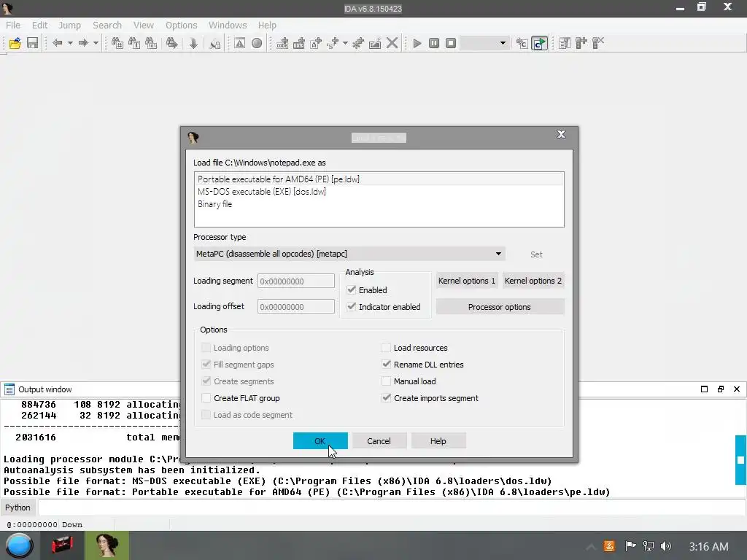Expand the string style dropdown arrow
This screenshot has height=560, width=747.
point(345,43)
